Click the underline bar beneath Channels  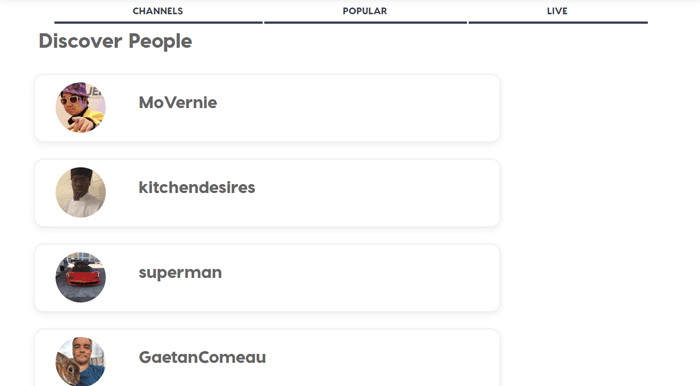coord(158,22)
